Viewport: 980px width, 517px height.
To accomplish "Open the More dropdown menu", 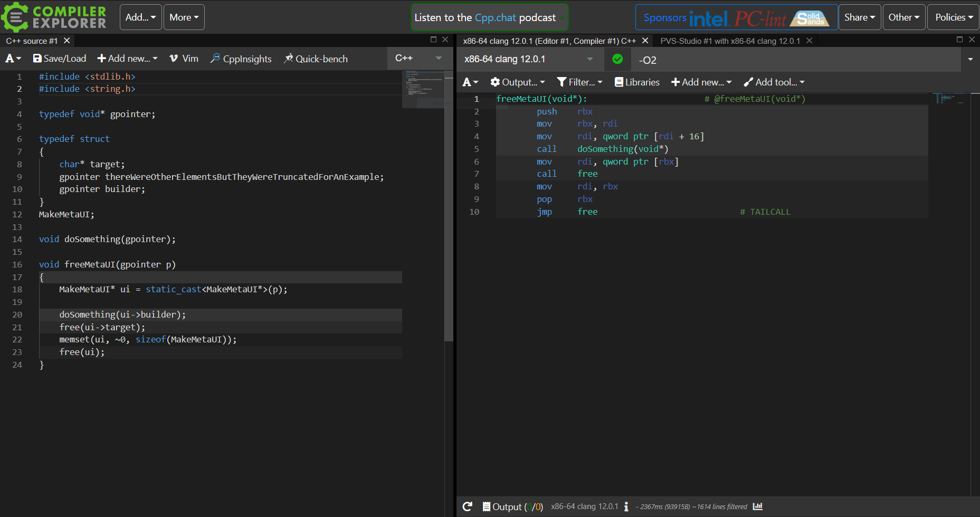I will coord(184,17).
